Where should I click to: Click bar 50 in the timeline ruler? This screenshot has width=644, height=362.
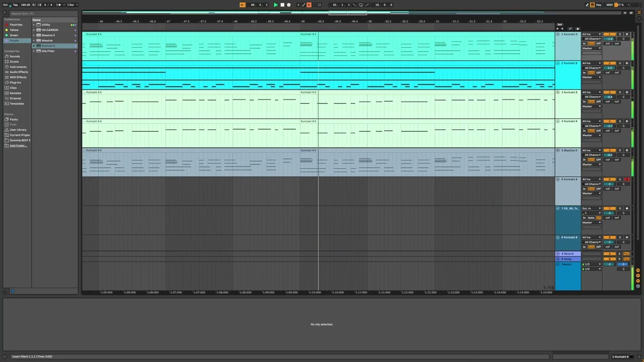370,22
